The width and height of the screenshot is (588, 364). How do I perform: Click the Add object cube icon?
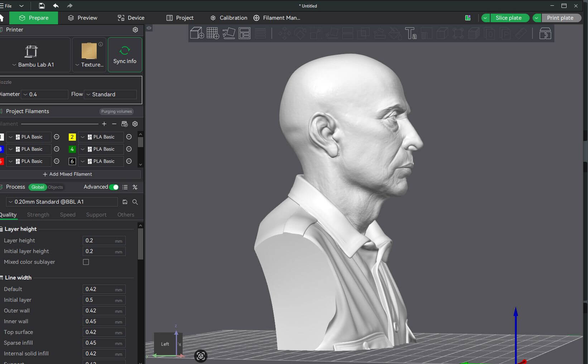click(x=197, y=33)
